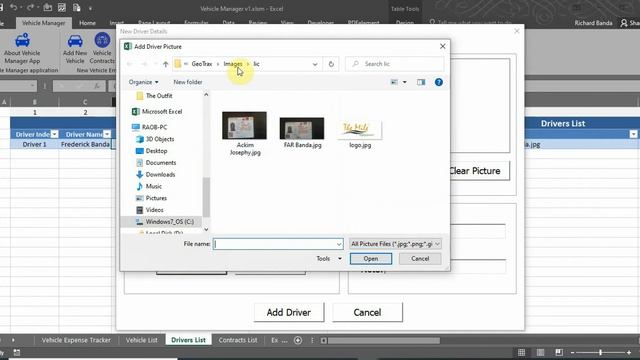Click New folder button
This screenshot has height=360, width=640.
coord(188,82)
